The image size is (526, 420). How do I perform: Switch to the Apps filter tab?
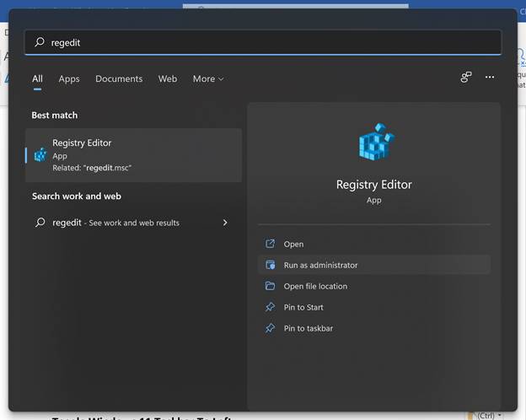[x=69, y=79]
